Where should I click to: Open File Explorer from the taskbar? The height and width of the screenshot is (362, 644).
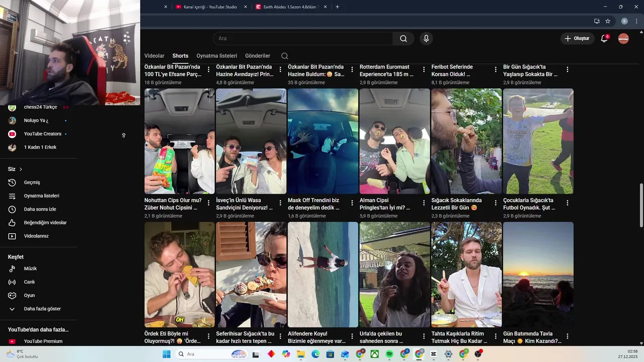(x=301, y=354)
